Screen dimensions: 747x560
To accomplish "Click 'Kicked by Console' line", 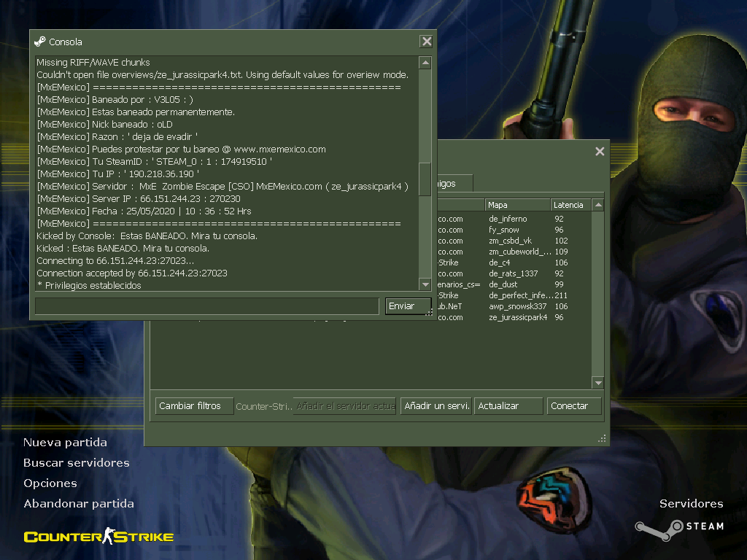I will coord(147,236).
